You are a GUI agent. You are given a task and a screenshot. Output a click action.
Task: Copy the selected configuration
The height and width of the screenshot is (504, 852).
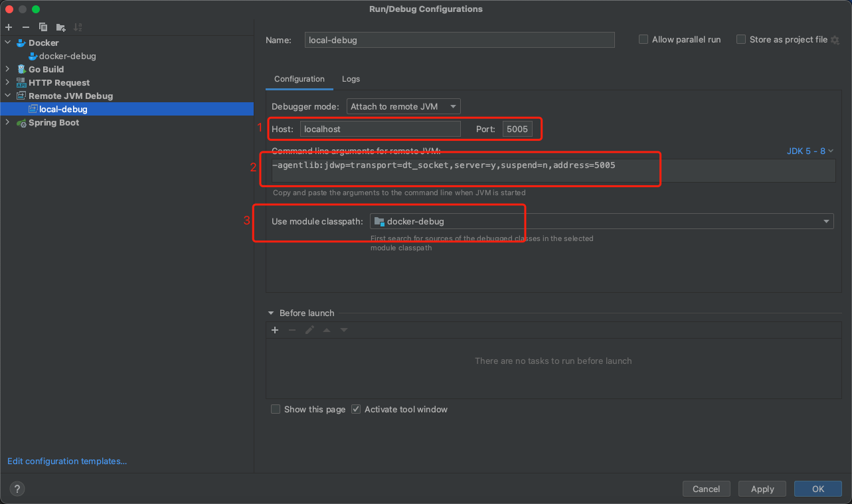[43, 27]
